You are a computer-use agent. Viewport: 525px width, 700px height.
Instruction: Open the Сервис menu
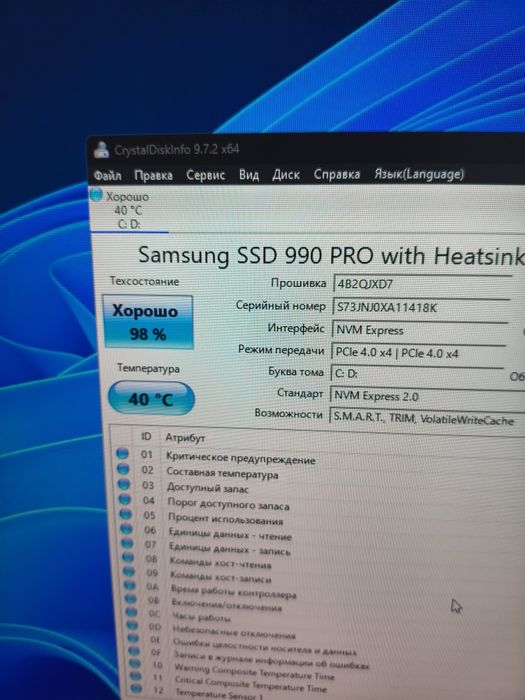pyautogui.click(x=205, y=175)
